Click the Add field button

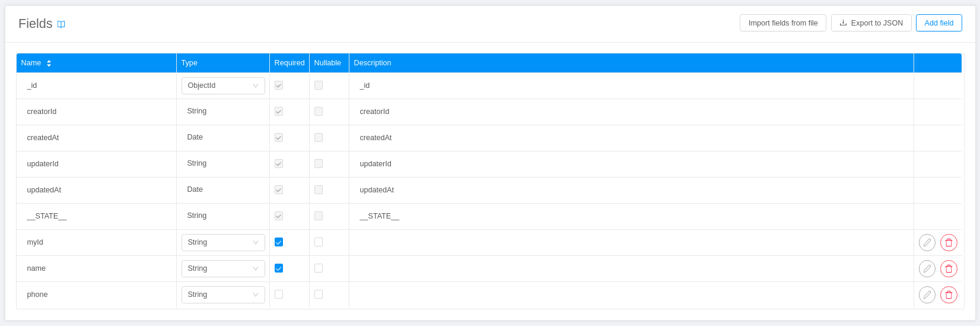tap(939, 23)
